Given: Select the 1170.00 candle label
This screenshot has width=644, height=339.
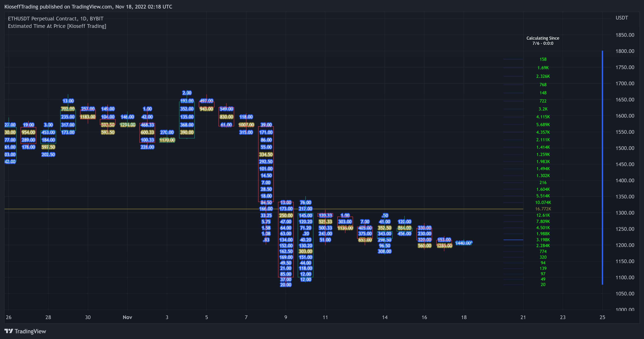Looking at the screenshot, I should pyautogui.click(x=167, y=140).
